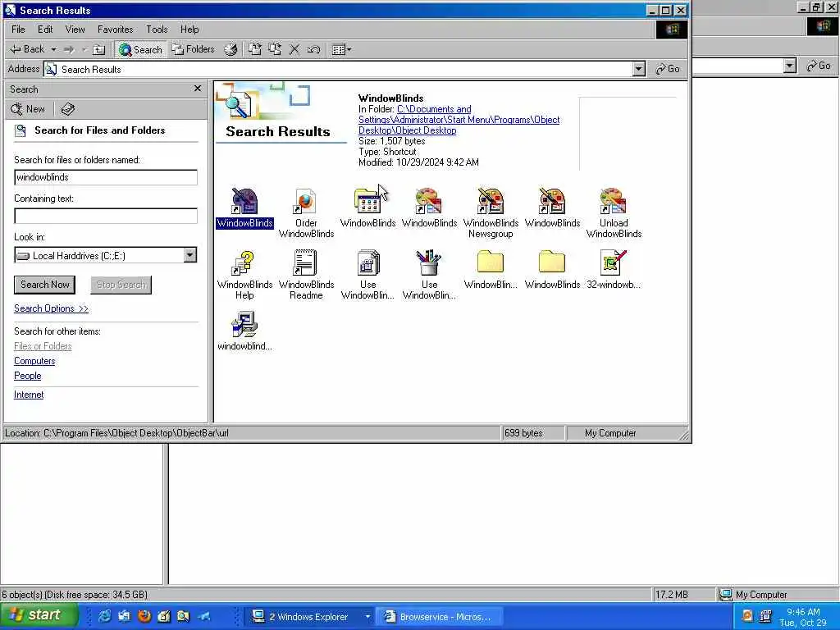Viewport: 840px width, 630px height.
Task: Select the WindowBlinds Help shortcut
Action: pyautogui.click(x=244, y=275)
